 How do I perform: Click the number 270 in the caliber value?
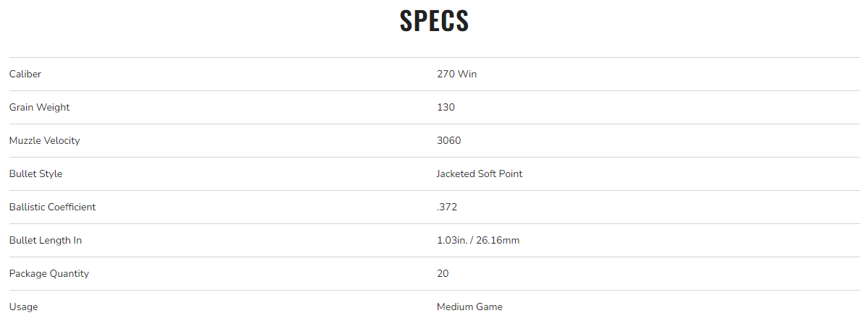point(446,74)
